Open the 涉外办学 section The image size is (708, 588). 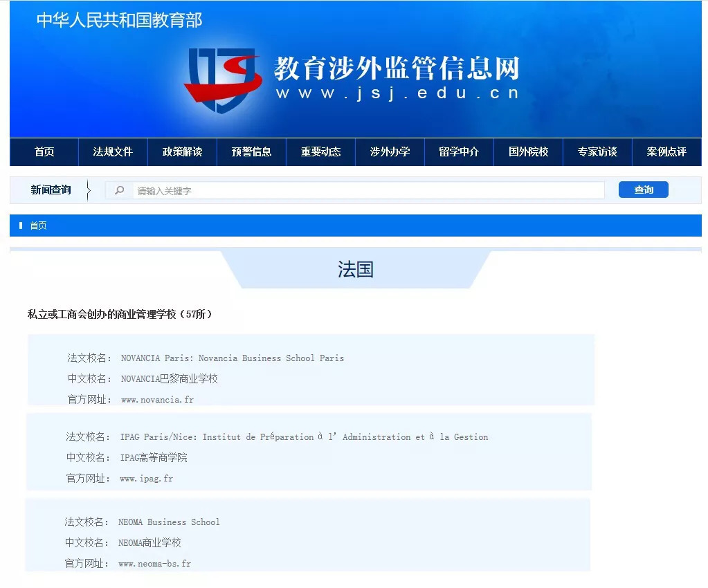(389, 151)
